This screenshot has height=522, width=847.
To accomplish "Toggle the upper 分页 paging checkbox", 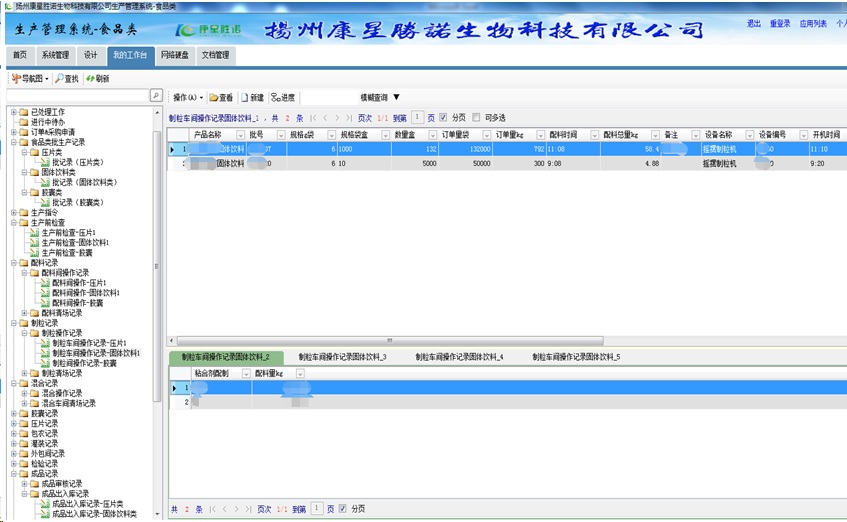I will (444, 117).
